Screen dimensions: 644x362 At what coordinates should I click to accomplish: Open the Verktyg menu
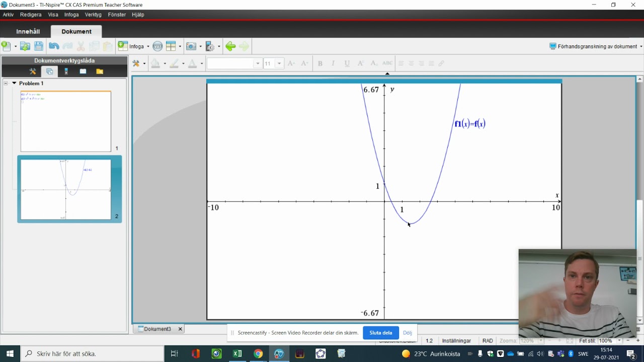tap(93, 15)
